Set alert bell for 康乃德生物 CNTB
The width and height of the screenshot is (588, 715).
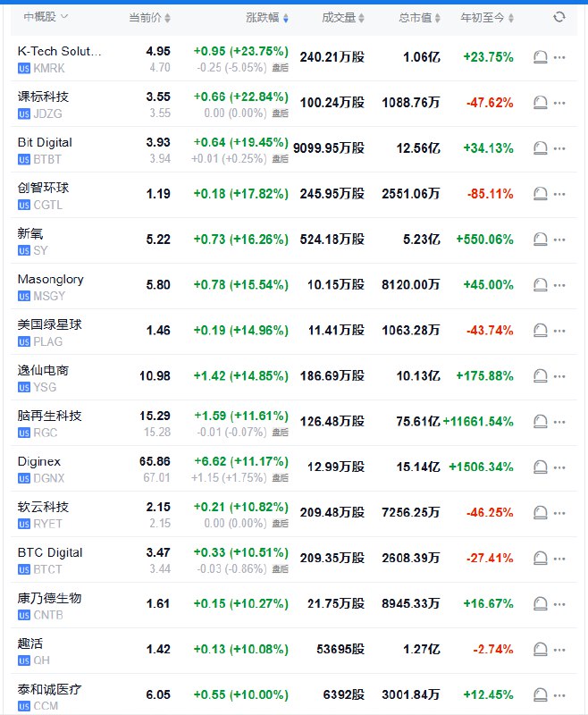540,604
